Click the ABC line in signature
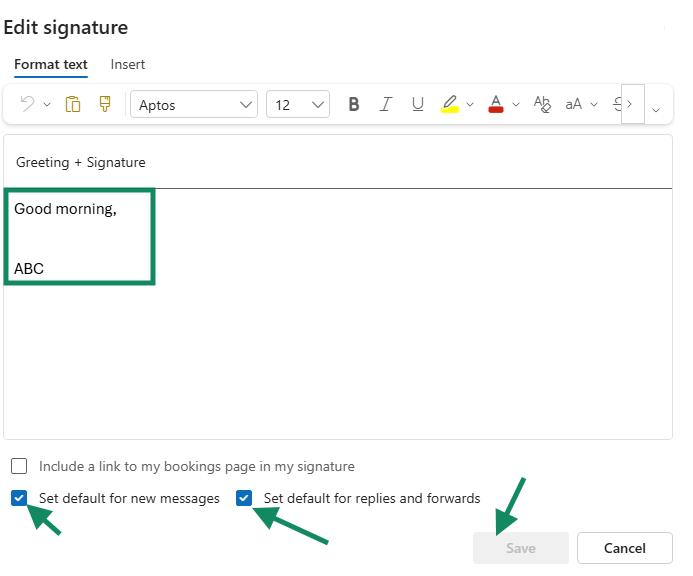693x576 pixels. (x=29, y=268)
